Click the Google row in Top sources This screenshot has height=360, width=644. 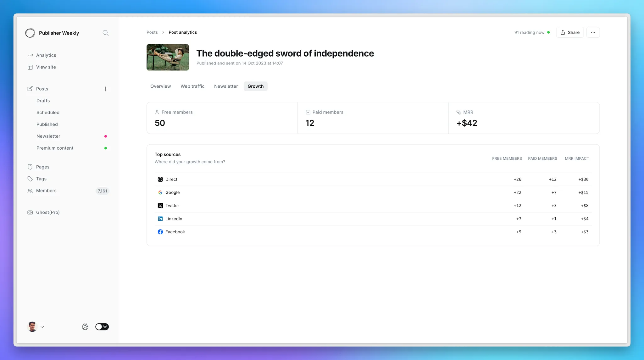click(x=172, y=192)
